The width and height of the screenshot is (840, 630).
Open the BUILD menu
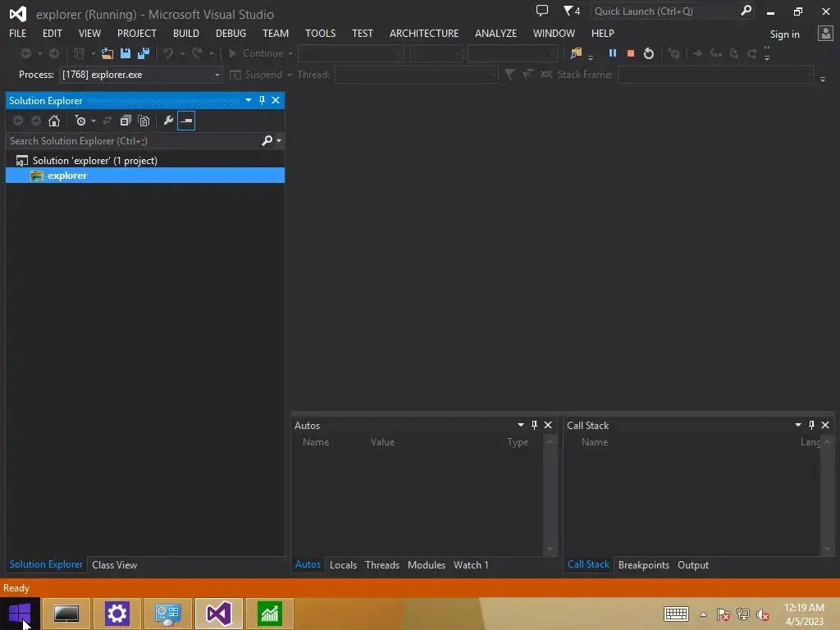coord(186,33)
